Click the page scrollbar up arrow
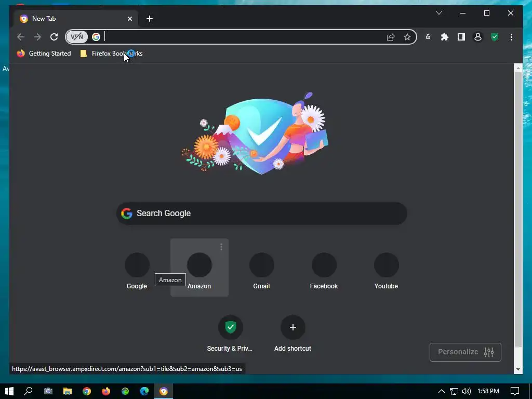 click(x=518, y=68)
